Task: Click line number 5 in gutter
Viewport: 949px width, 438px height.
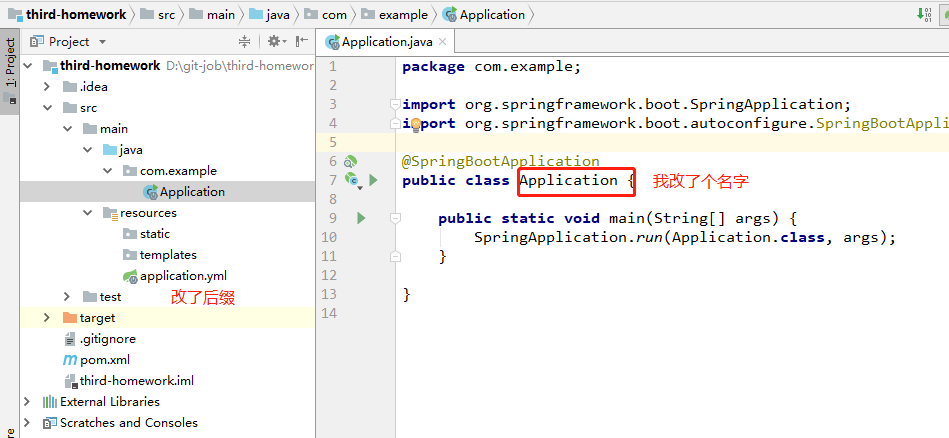Action: point(331,143)
